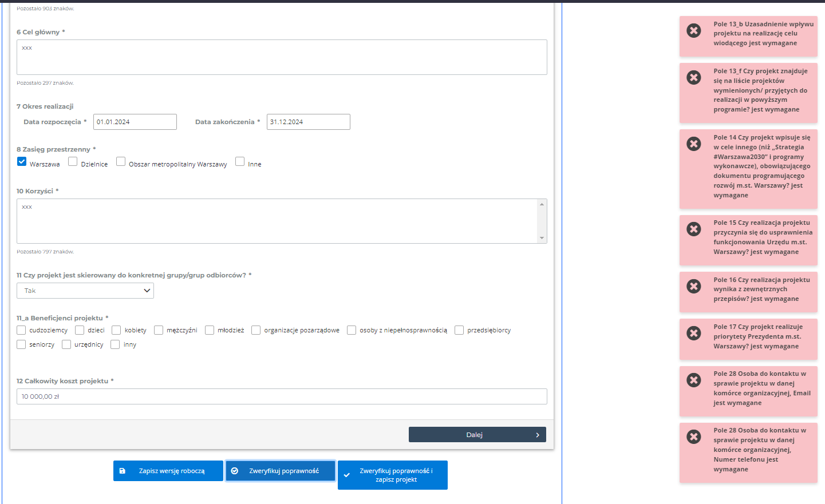The image size is (825, 504).
Task: Click X icon on Pole 17 error
Action: 693,334
